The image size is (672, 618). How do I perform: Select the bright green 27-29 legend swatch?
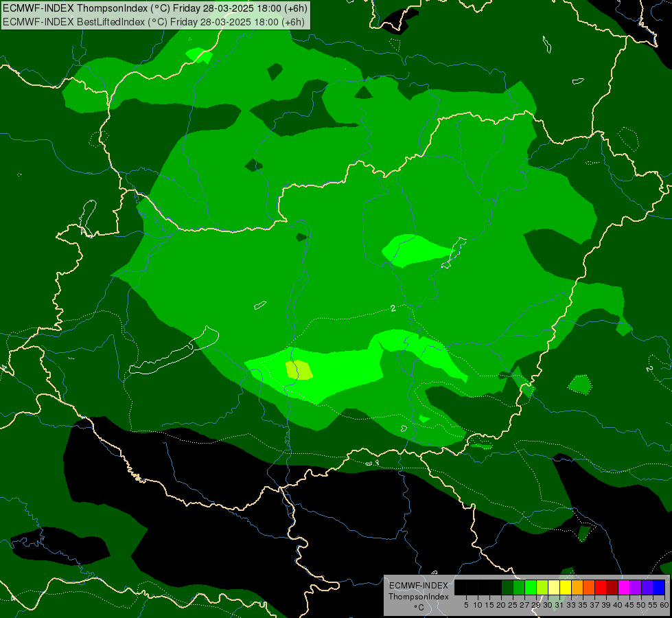coord(531,587)
